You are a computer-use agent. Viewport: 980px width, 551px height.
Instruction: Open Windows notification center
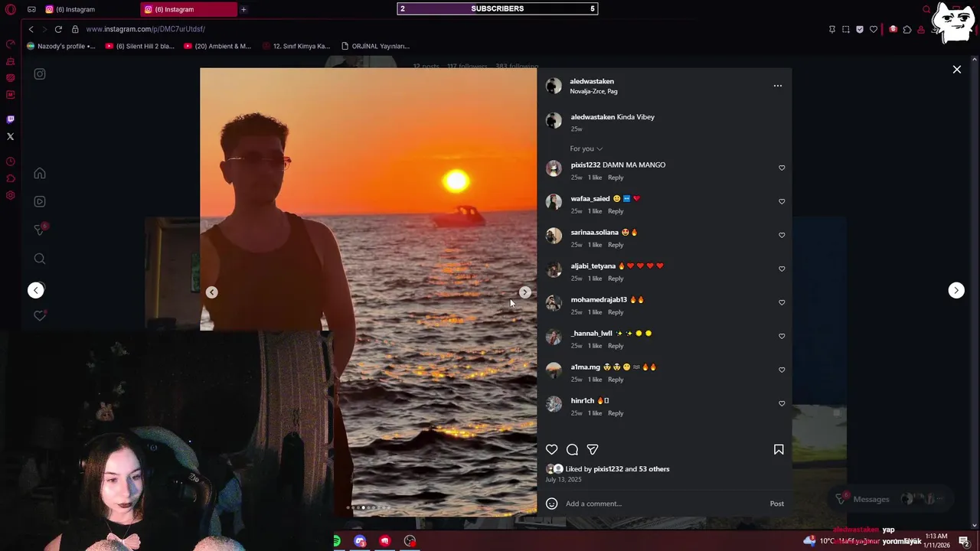click(x=964, y=541)
